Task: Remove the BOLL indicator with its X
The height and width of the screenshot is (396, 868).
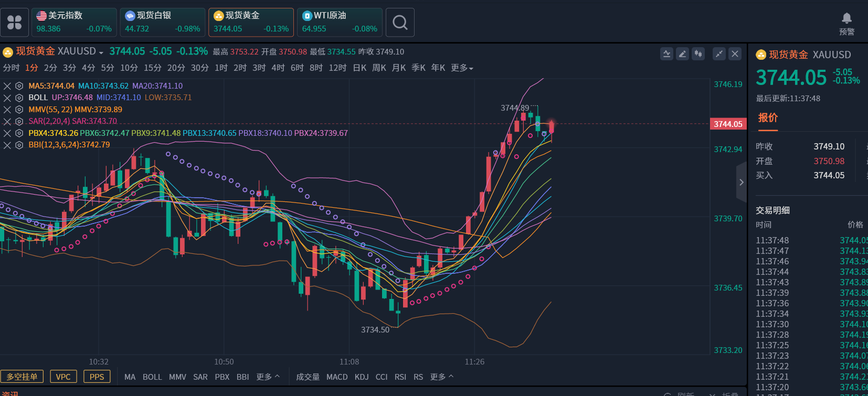Action: 7,98
